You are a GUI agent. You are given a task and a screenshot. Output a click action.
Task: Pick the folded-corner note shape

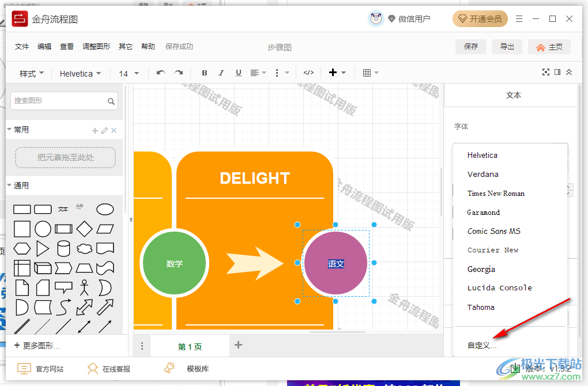point(22,287)
